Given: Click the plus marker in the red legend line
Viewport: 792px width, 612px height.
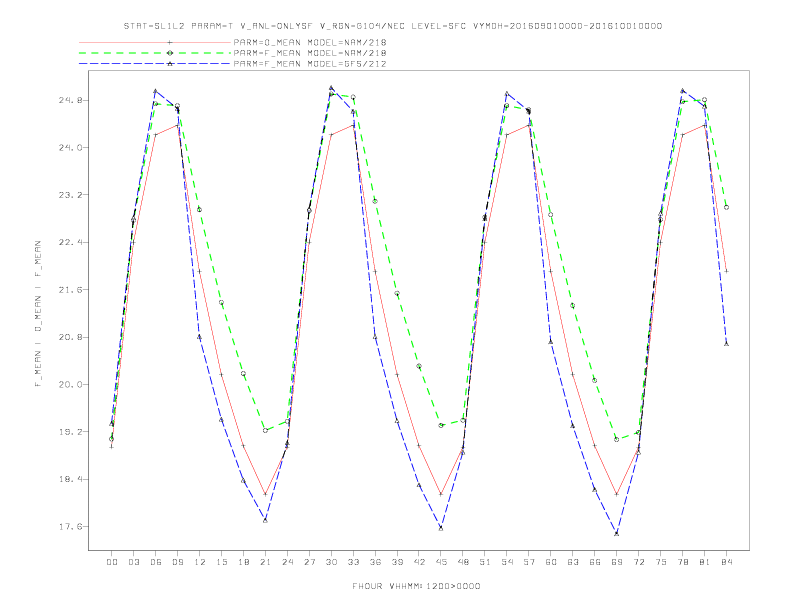Looking at the screenshot, I should tap(170, 42).
